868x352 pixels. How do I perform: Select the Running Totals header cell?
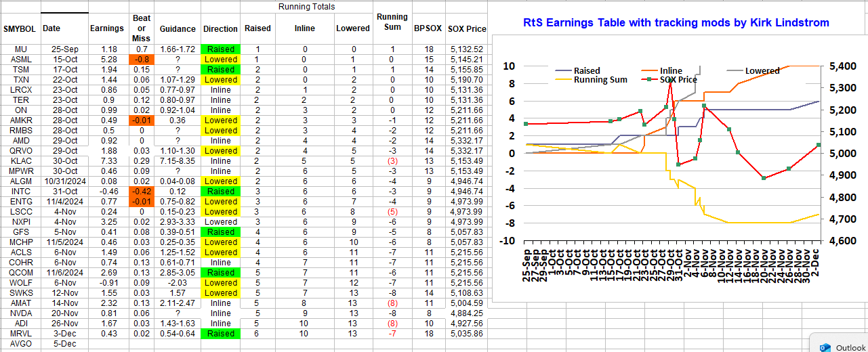[306, 7]
